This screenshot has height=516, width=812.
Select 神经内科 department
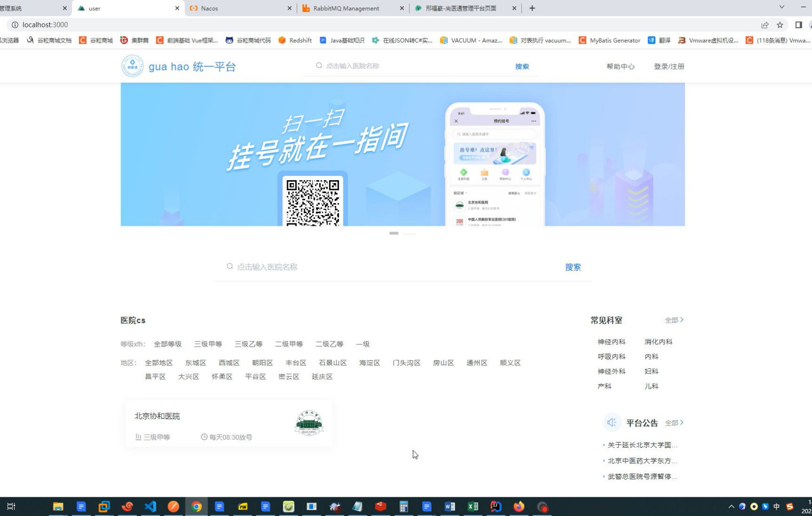[x=611, y=342]
